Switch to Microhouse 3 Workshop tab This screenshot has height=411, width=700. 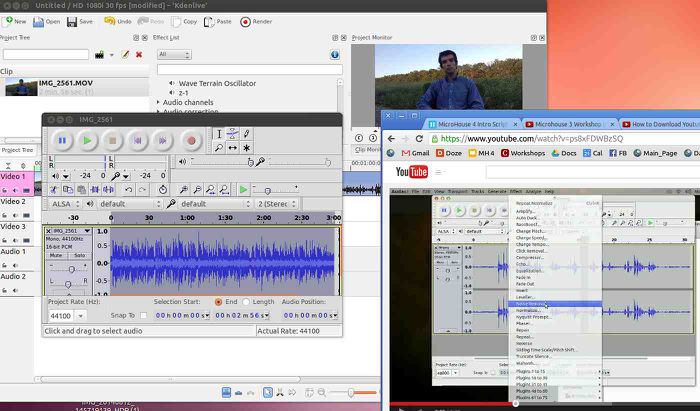point(567,124)
